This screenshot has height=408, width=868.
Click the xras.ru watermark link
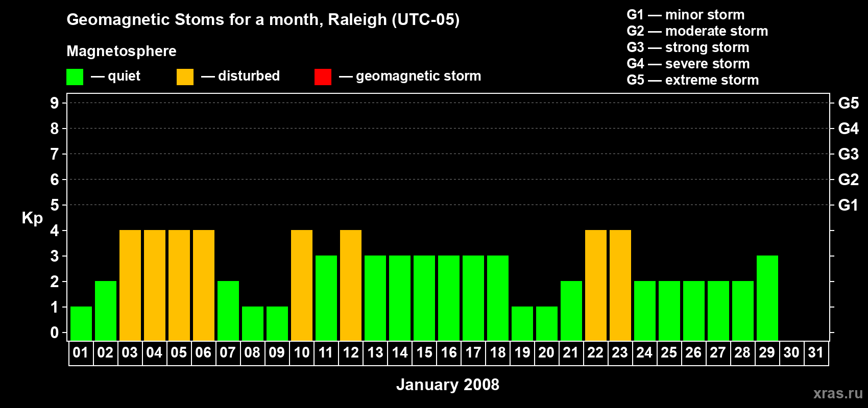click(838, 393)
